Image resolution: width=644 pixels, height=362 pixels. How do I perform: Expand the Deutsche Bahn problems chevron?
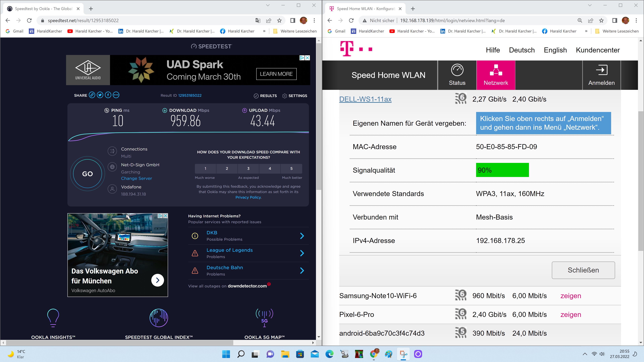point(302,270)
